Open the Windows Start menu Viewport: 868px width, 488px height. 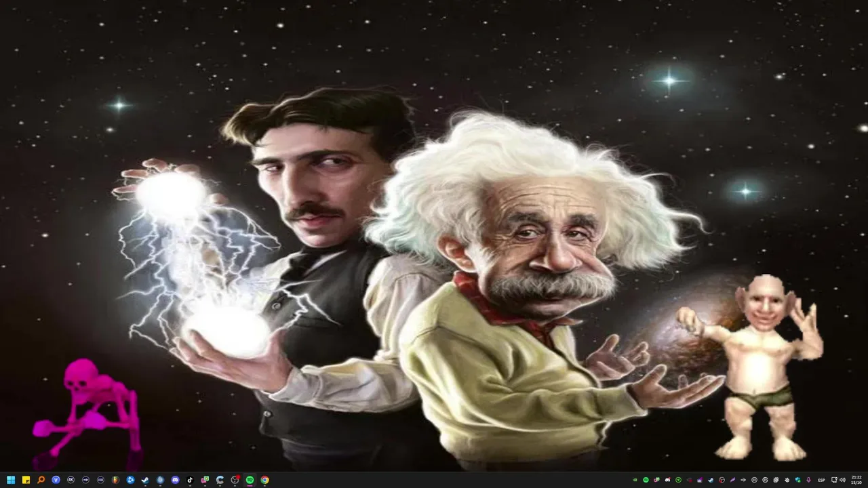tap(11, 480)
